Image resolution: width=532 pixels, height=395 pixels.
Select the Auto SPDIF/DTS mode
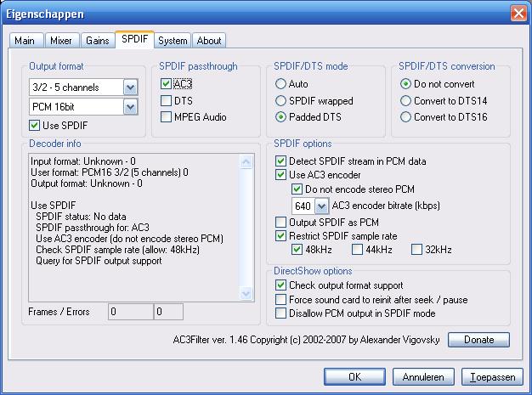coord(281,85)
